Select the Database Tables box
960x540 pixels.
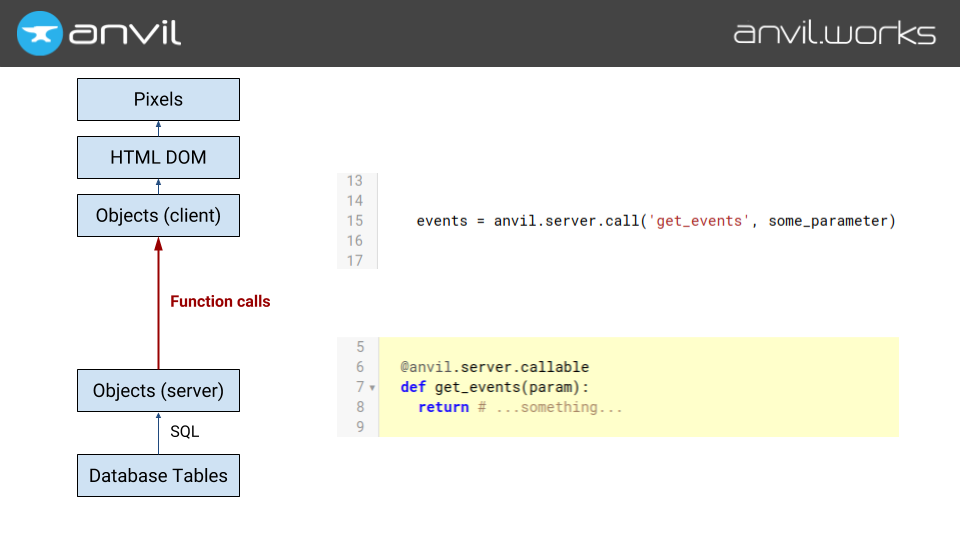coord(158,476)
